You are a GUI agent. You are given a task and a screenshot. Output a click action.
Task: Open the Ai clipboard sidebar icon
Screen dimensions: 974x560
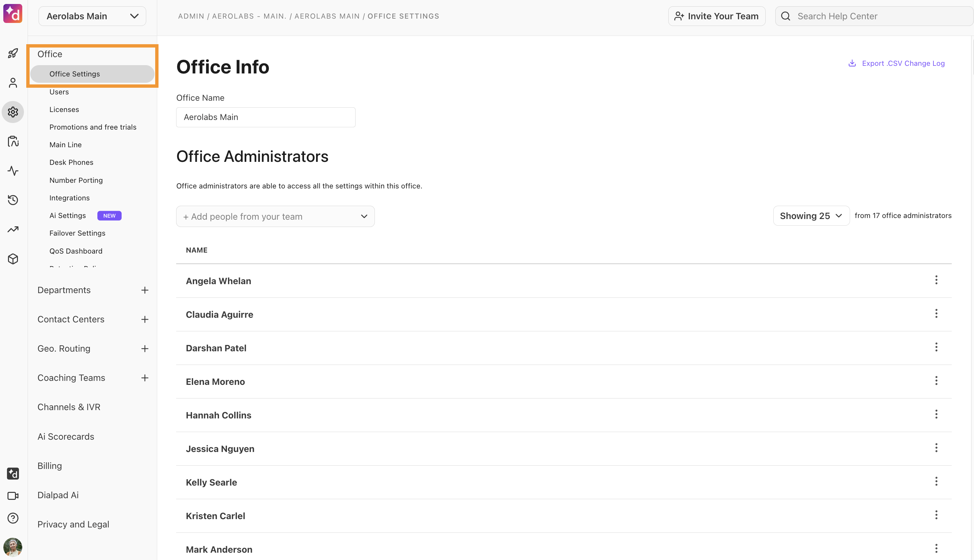pyautogui.click(x=13, y=141)
